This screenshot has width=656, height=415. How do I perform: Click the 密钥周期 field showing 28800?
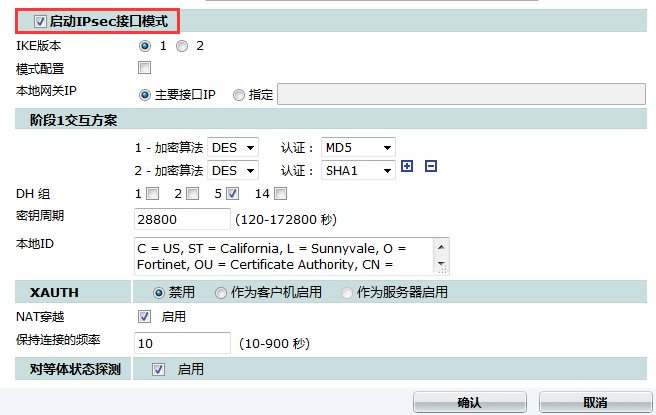coord(181,218)
